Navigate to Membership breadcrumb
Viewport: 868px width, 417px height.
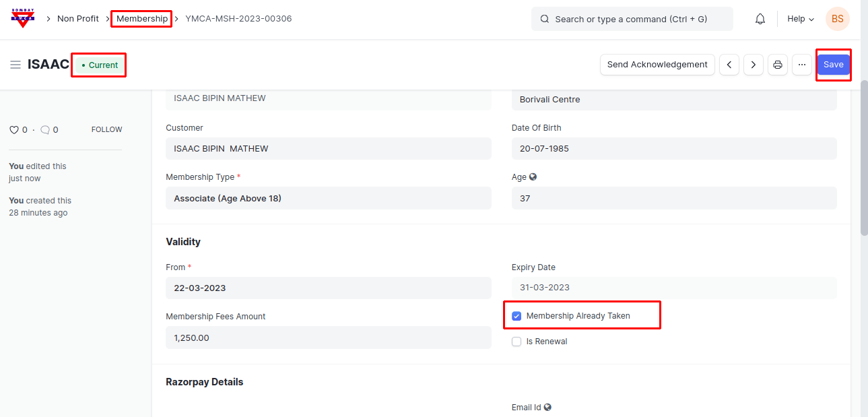pyautogui.click(x=141, y=19)
